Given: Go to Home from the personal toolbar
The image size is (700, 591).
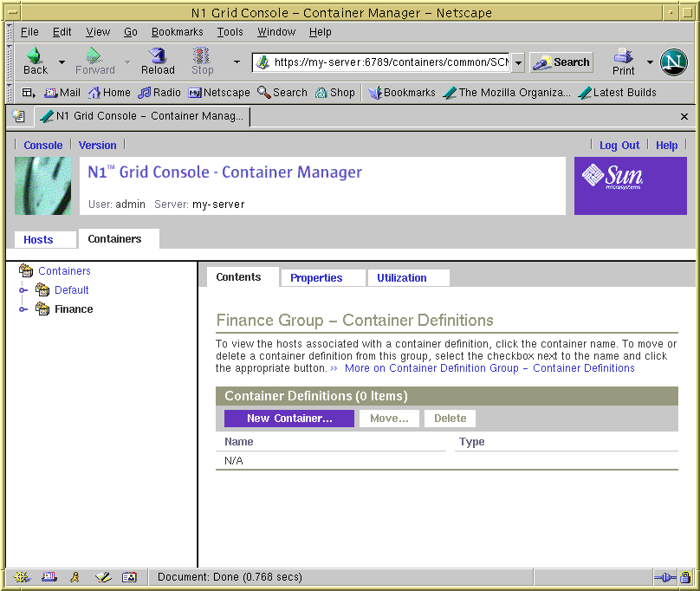Looking at the screenshot, I should 109,93.
